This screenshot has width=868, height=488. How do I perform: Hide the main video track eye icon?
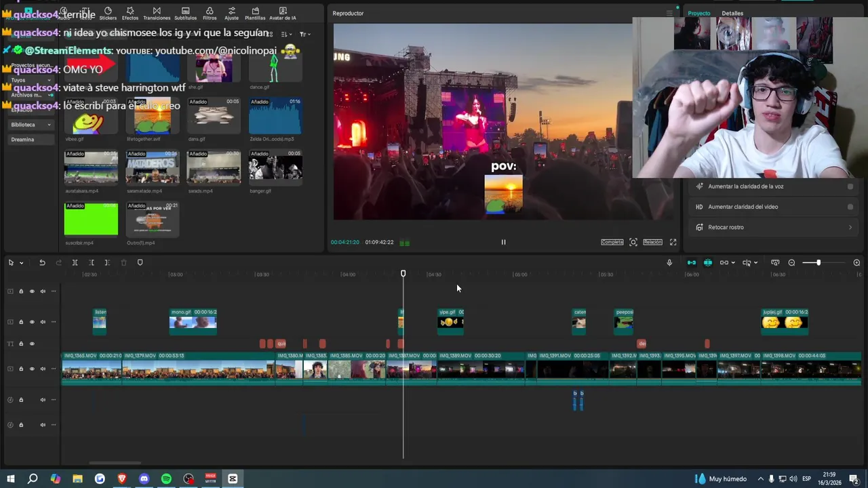[x=32, y=369]
